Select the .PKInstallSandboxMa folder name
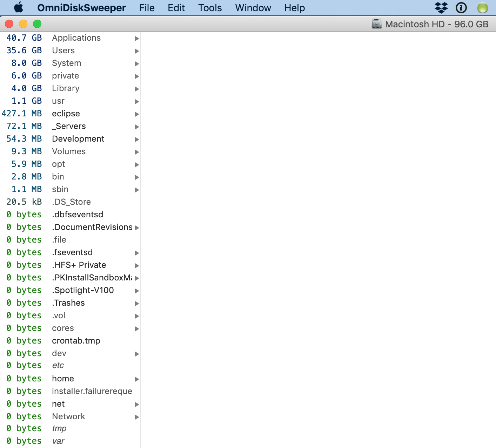The height and width of the screenshot is (448, 496). pyautogui.click(x=92, y=278)
